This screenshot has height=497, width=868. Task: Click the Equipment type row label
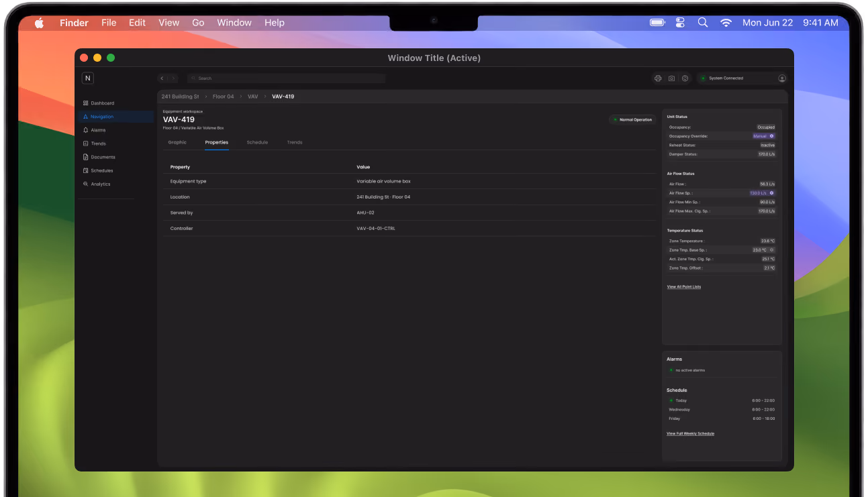click(189, 182)
